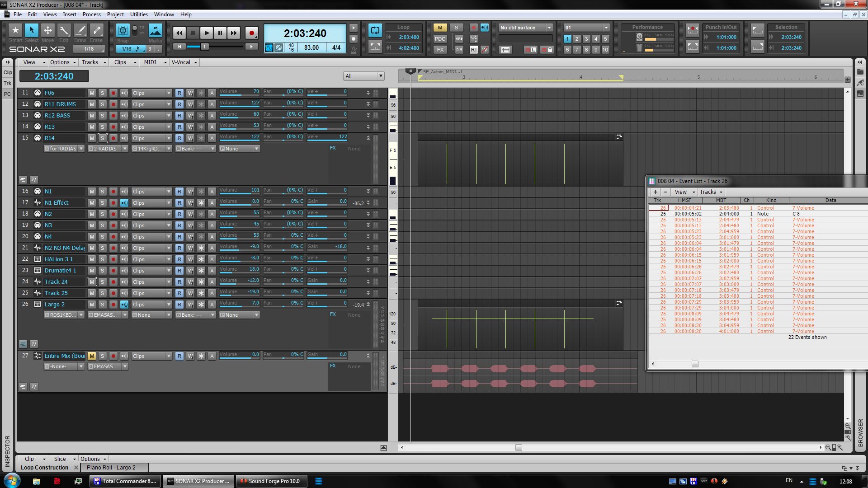Open screenset 01 name dropdown
Screen dimensions: 868x488
[606, 28]
